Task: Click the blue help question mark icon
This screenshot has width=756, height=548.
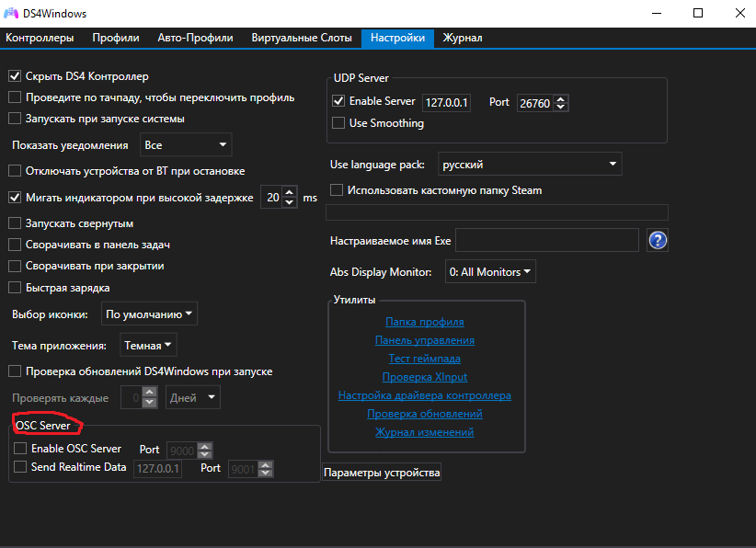Action: (x=658, y=241)
